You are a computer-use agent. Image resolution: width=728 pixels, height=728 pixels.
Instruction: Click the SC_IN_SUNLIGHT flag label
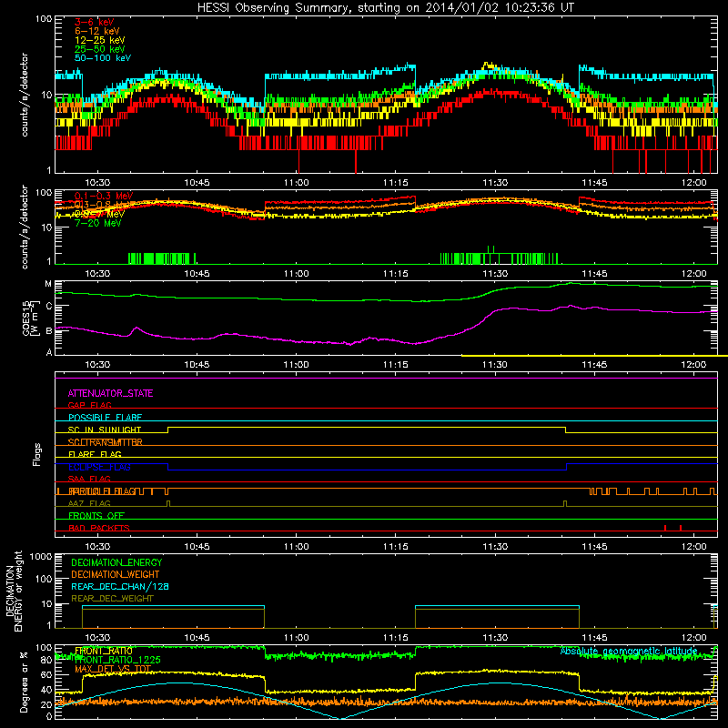pos(105,430)
